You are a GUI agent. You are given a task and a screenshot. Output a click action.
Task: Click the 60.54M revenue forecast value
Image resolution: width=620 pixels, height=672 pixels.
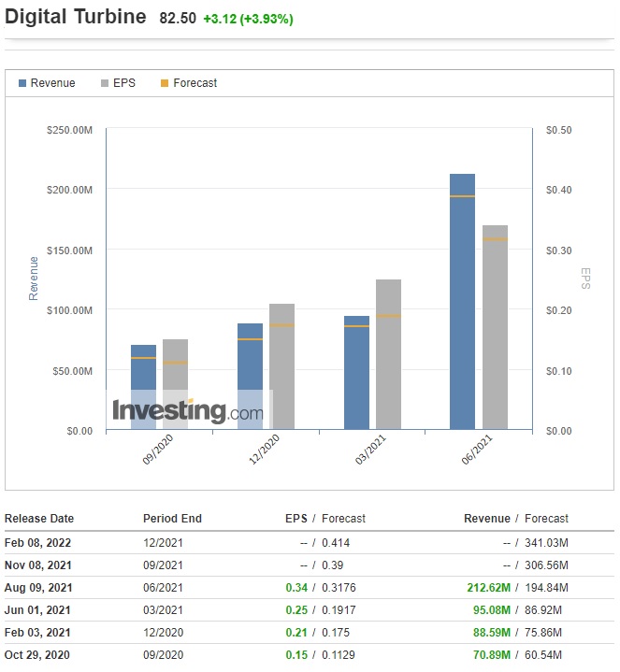[543, 655]
